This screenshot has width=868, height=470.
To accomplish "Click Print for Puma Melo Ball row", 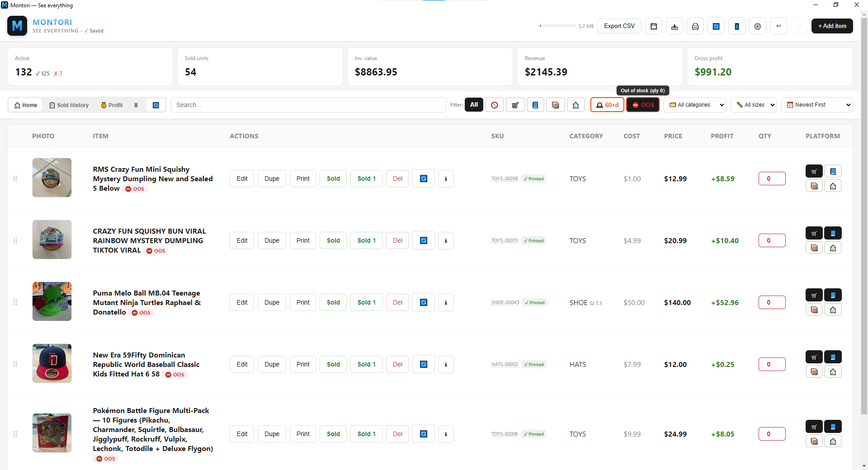I will coord(303,302).
